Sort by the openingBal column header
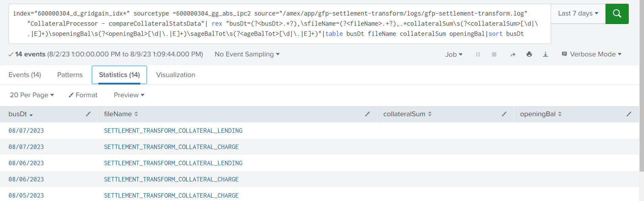The image size is (644, 201). tap(541, 114)
